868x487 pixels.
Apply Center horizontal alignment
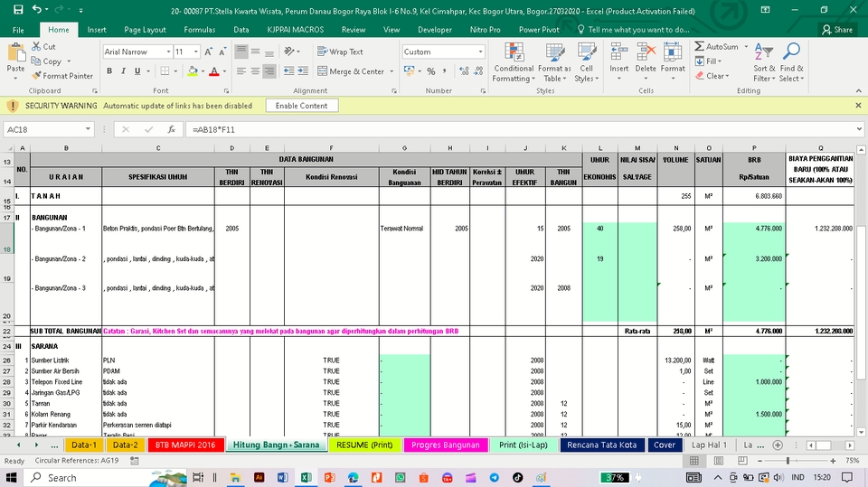[255, 70]
